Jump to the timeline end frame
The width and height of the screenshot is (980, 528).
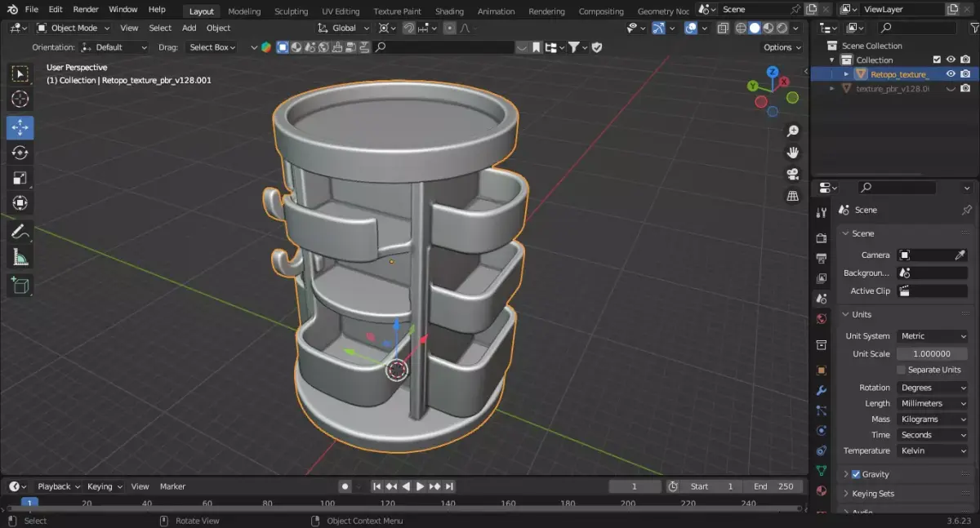coord(450,486)
